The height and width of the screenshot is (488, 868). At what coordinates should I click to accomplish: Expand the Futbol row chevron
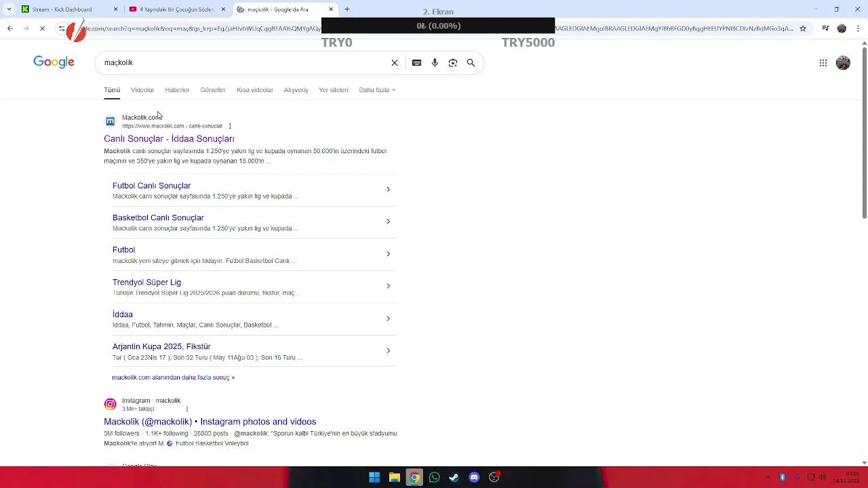point(388,253)
